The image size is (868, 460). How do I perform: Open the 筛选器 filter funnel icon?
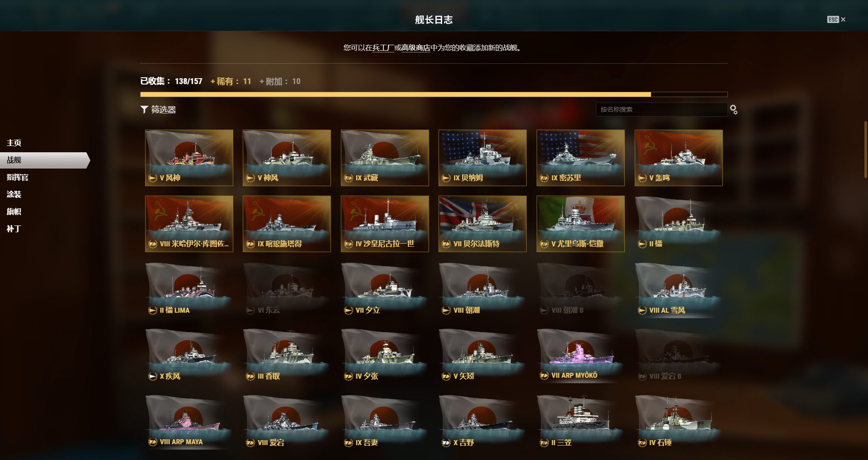[144, 109]
